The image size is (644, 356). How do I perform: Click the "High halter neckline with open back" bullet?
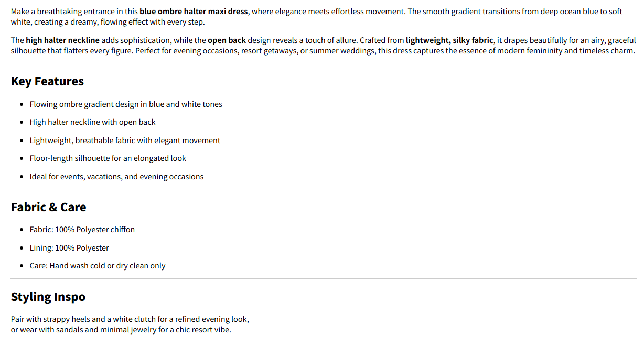click(x=92, y=122)
